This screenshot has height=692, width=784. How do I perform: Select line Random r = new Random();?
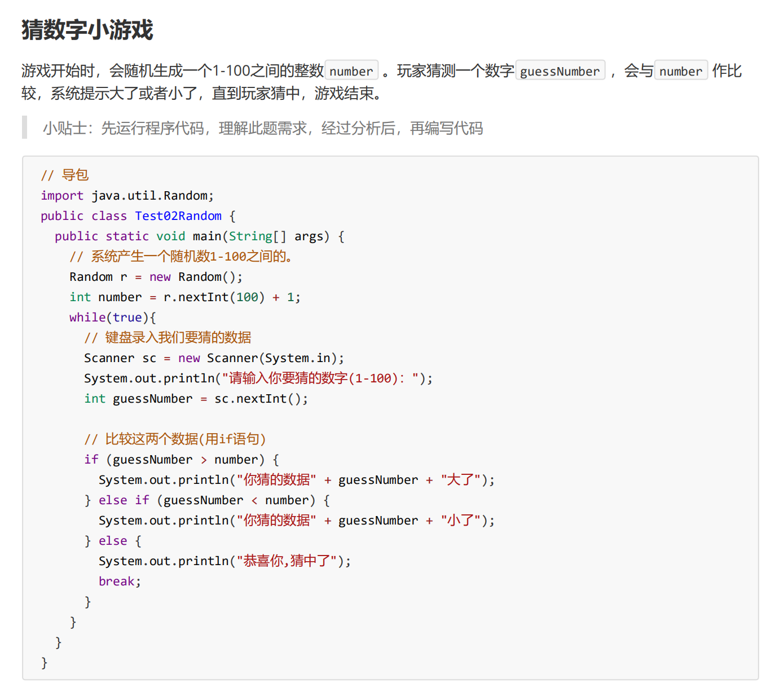coord(156,277)
